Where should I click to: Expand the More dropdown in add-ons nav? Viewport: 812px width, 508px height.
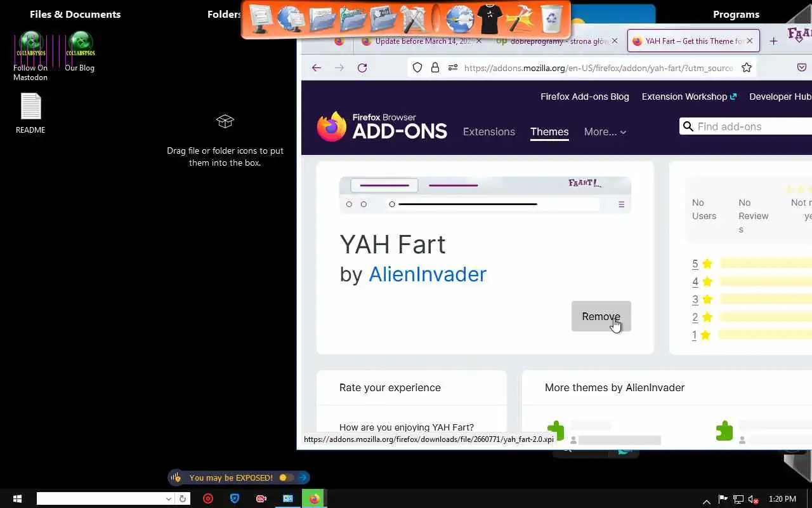[605, 131]
